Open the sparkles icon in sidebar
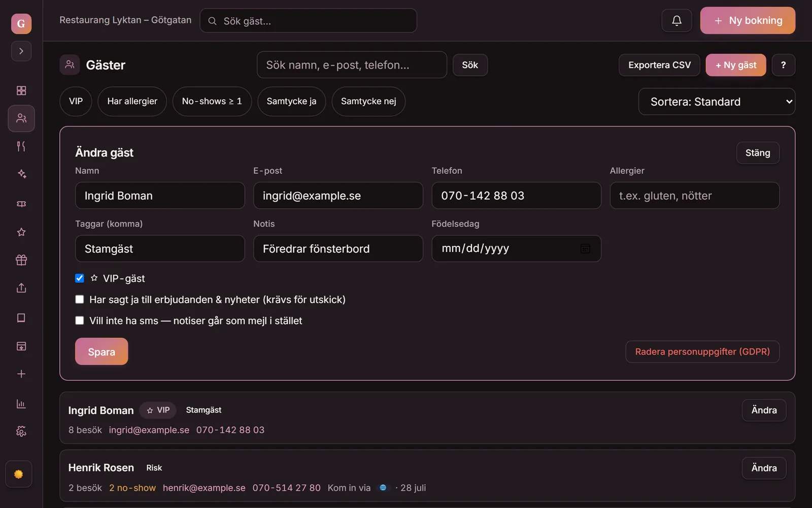 point(21,174)
